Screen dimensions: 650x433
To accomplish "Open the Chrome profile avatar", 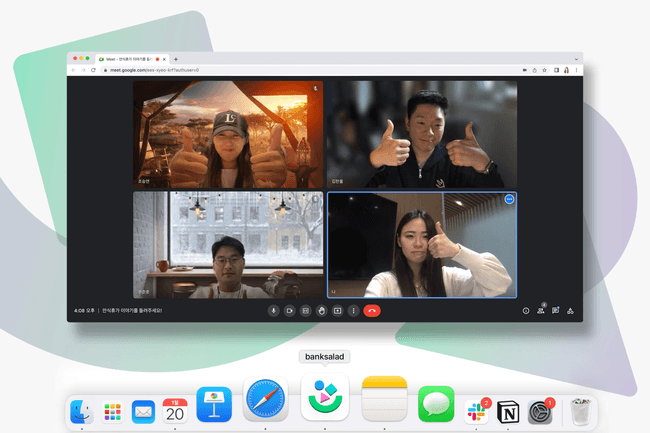I will click(566, 70).
